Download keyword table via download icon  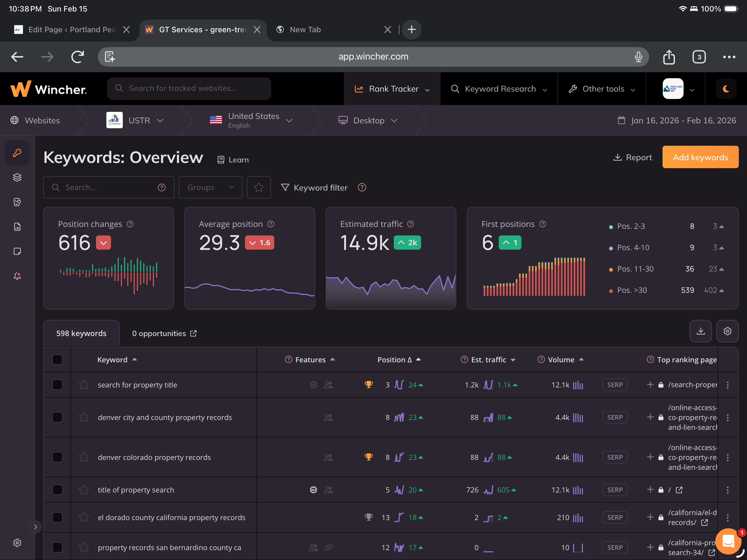coord(701,331)
